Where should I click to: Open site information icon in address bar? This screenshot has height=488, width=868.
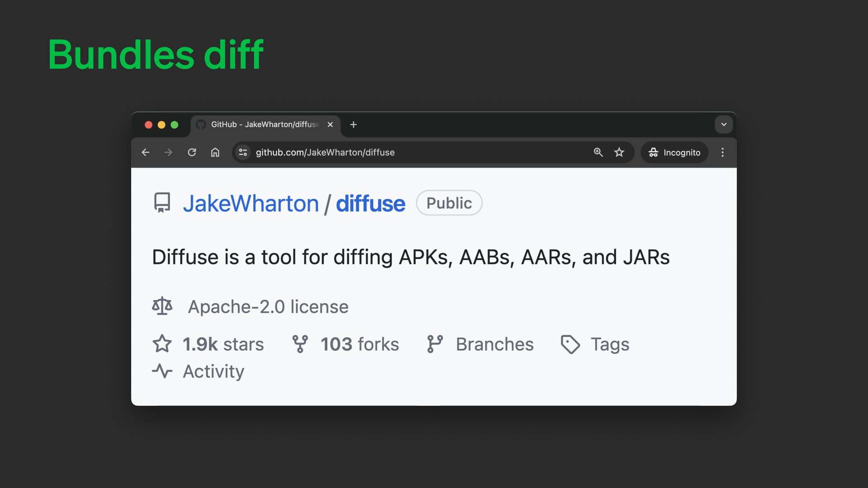243,153
